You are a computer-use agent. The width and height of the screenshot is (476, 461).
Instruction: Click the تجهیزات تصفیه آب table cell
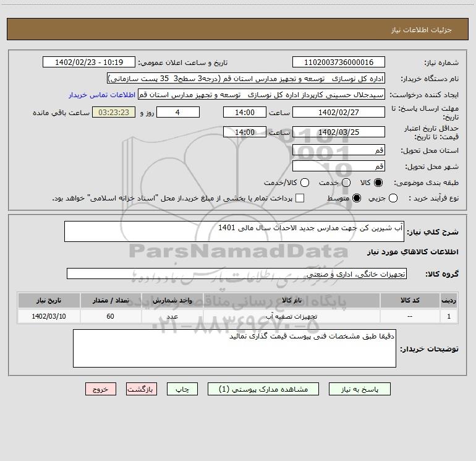[x=291, y=316]
